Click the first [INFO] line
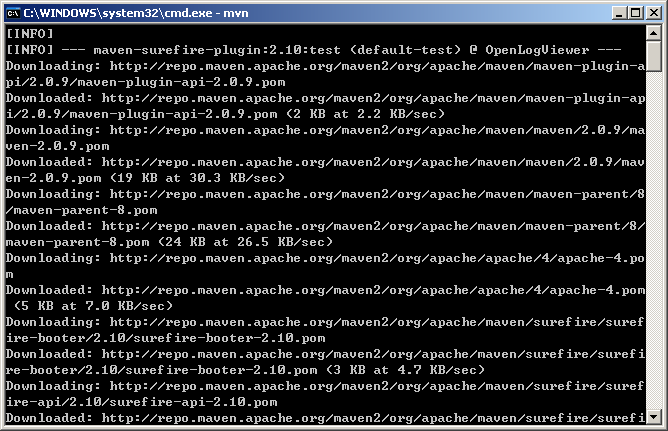 (28, 34)
